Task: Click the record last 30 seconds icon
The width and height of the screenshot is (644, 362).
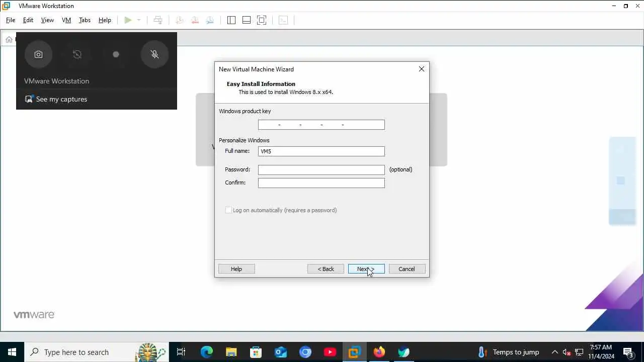Action: (77, 54)
